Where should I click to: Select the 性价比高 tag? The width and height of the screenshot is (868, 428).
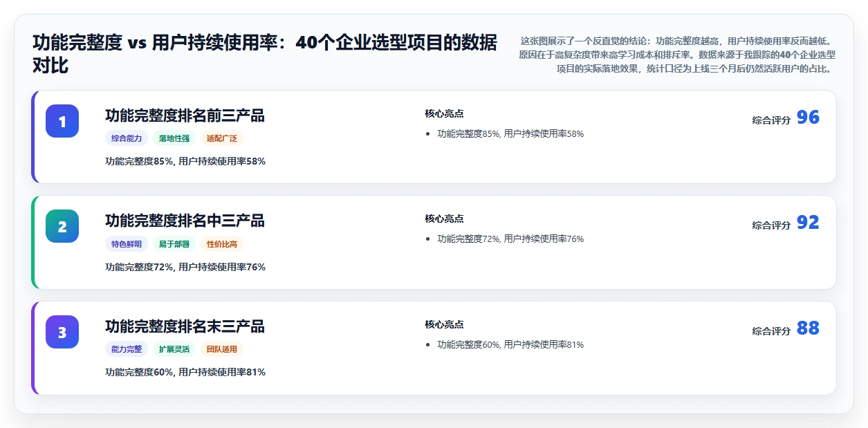(222, 244)
